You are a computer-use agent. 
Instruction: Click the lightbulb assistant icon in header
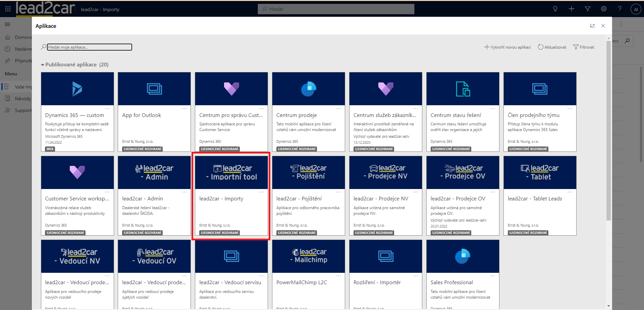click(x=555, y=9)
